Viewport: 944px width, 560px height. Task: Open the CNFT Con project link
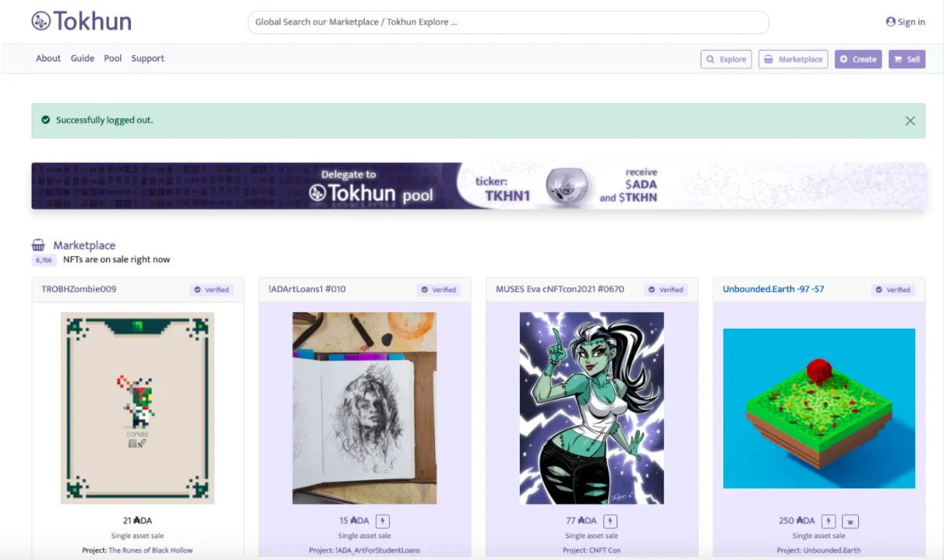point(603,550)
